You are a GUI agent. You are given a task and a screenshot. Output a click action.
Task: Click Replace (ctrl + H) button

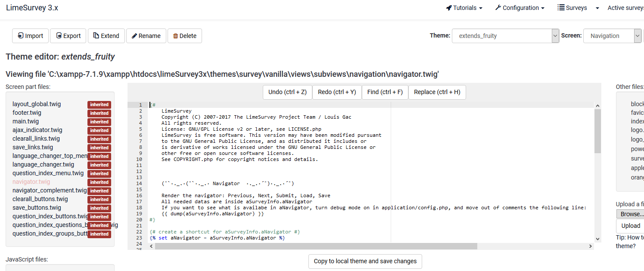(437, 92)
